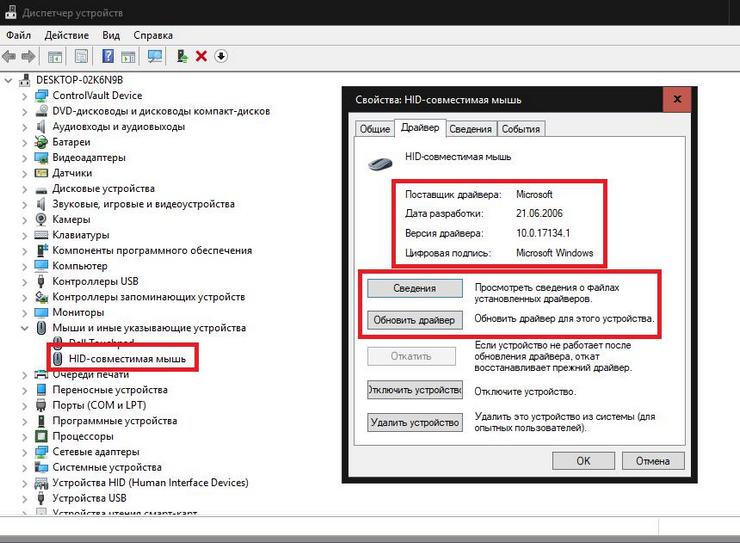Screen dimensions: 740x543
Task: Collapse Мыши и иные указывающие устройства
Action: (x=25, y=328)
